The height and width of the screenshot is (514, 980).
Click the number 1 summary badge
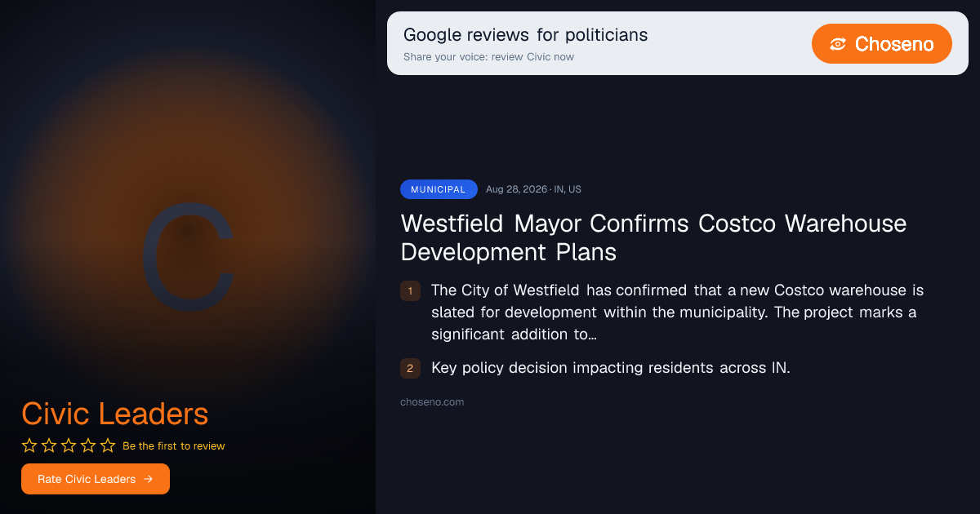click(410, 291)
